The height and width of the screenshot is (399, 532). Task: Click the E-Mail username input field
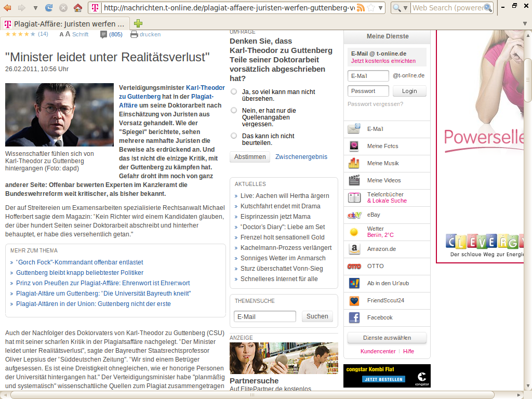pyautogui.click(x=368, y=76)
